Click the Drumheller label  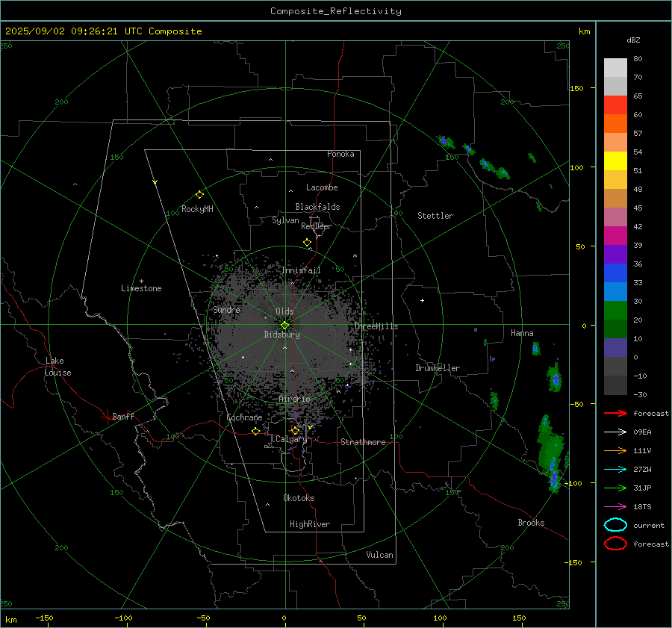pos(438,368)
